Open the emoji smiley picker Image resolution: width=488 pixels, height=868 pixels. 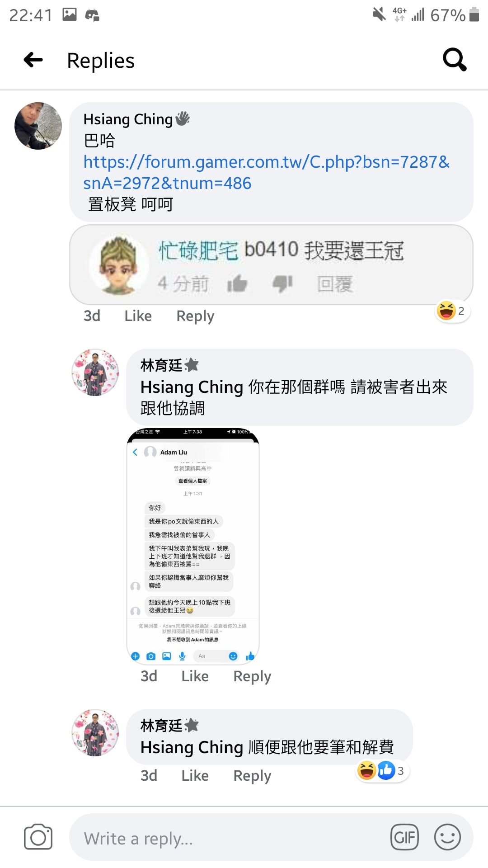point(447,837)
